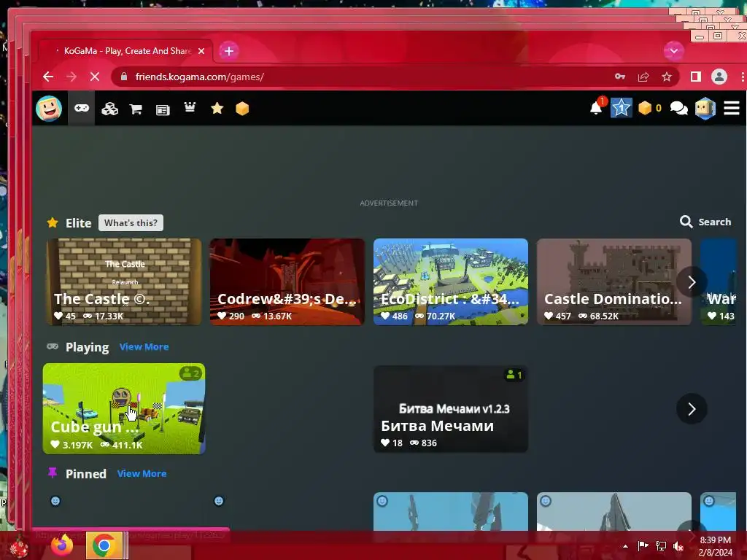Open Castle Domination game card
Image resolution: width=747 pixels, height=560 pixels.
(x=614, y=282)
